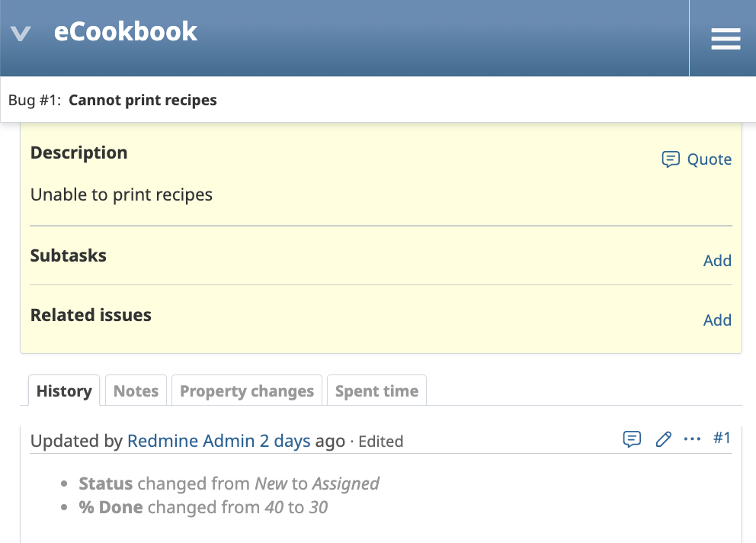Image resolution: width=756 pixels, height=543 pixels.
Task: Click the eCookbook project title
Action: click(x=127, y=31)
